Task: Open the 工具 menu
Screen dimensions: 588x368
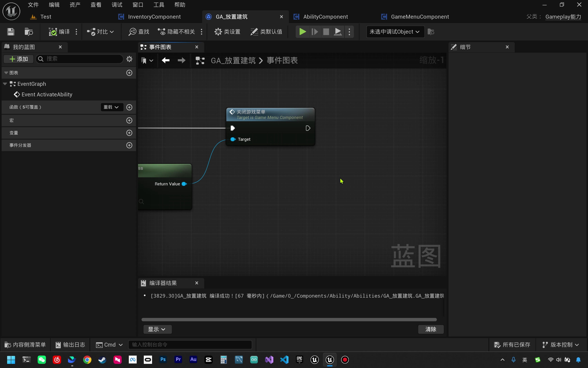Action: 159,5
